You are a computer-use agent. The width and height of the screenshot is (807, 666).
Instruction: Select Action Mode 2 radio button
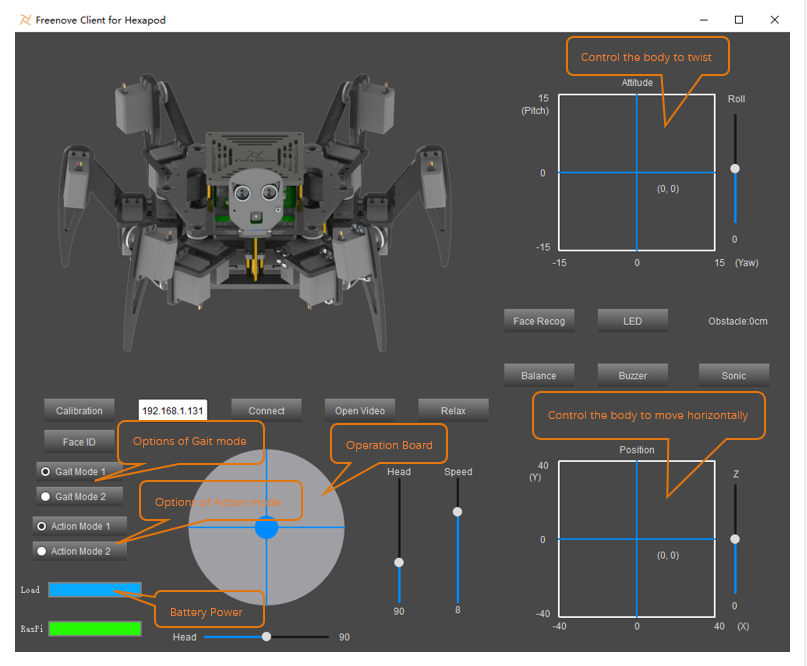point(42,551)
